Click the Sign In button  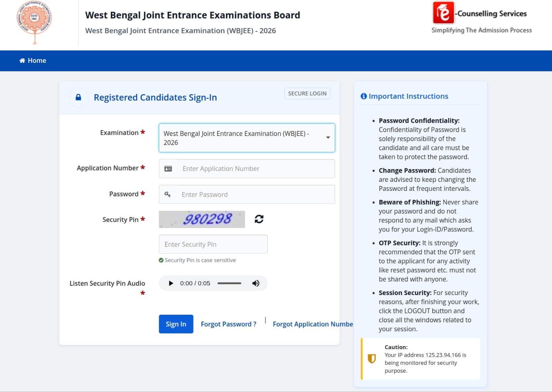(176, 324)
